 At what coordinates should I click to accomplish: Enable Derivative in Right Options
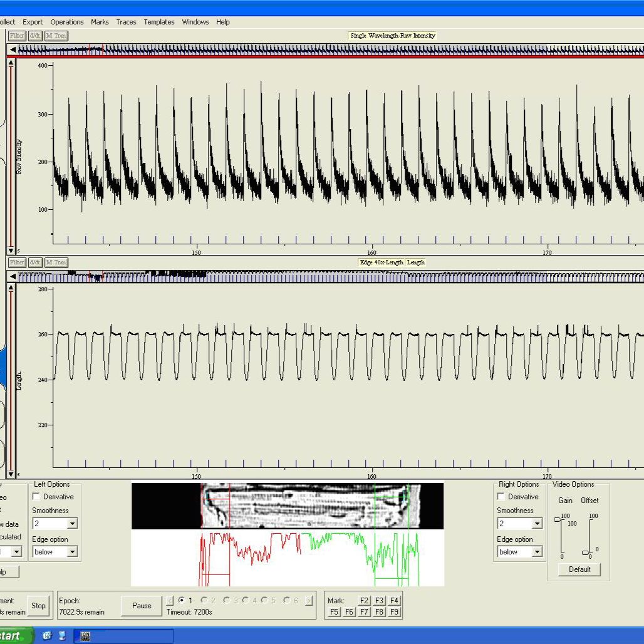coord(501,497)
